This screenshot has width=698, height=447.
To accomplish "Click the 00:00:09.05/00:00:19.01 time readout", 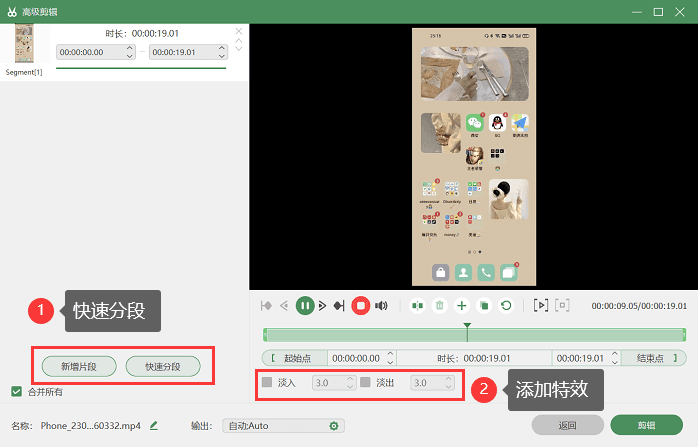I will point(639,306).
